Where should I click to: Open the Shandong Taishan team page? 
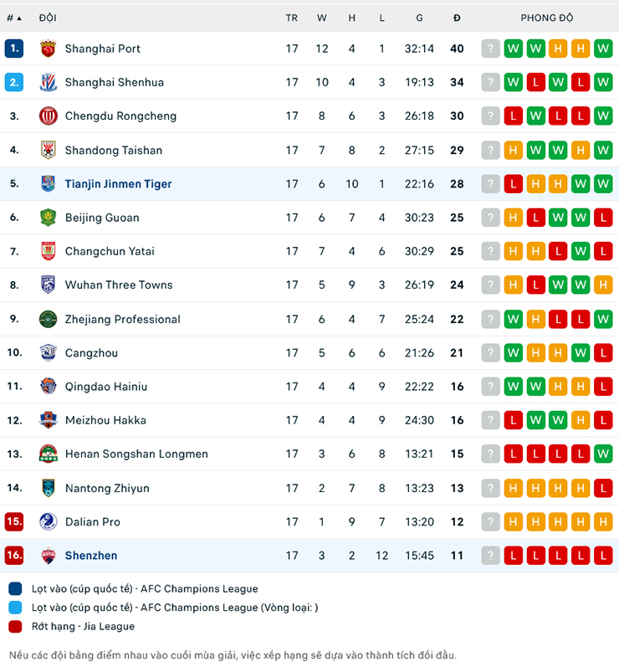point(114,151)
